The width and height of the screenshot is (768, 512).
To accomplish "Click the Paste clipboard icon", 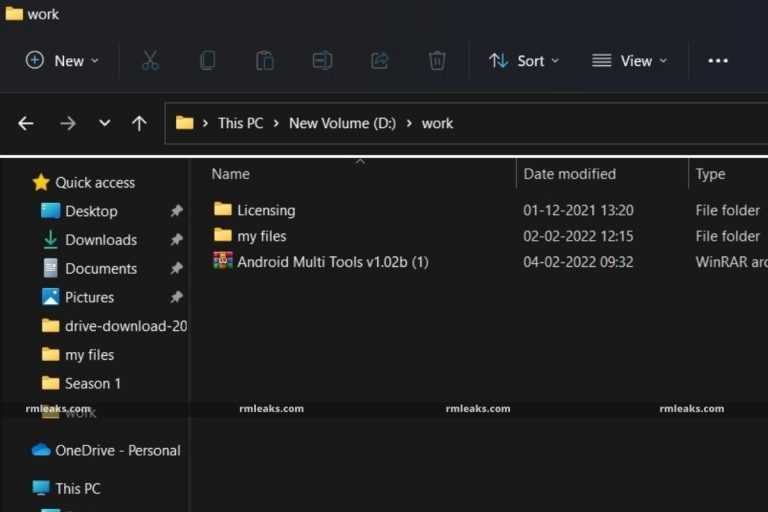I will click(265, 61).
